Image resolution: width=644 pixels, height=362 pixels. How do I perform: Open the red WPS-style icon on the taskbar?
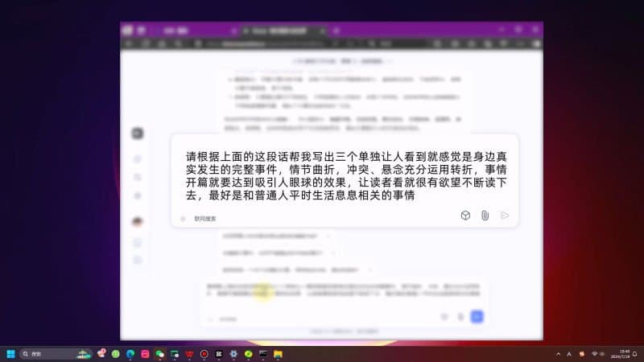coord(189,354)
